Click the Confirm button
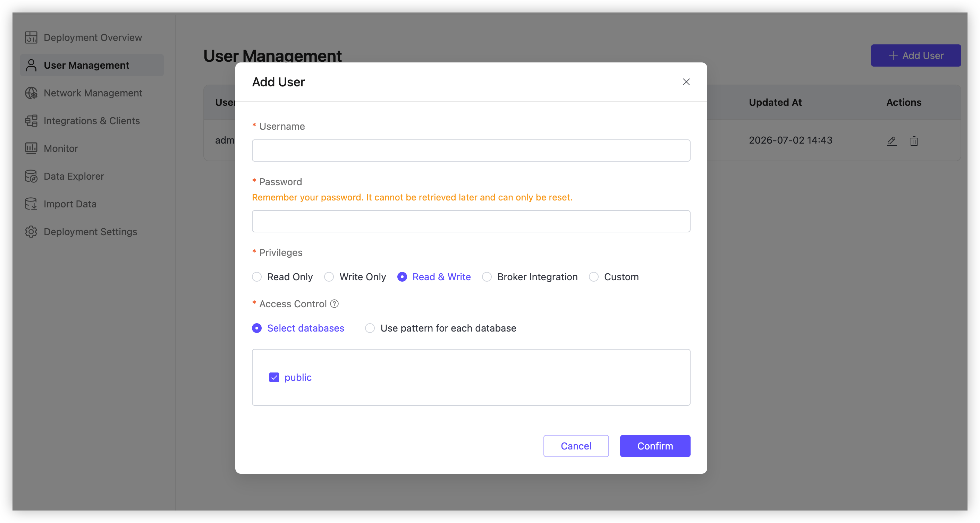Viewport: 980px width, 523px height. click(x=655, y=445)
